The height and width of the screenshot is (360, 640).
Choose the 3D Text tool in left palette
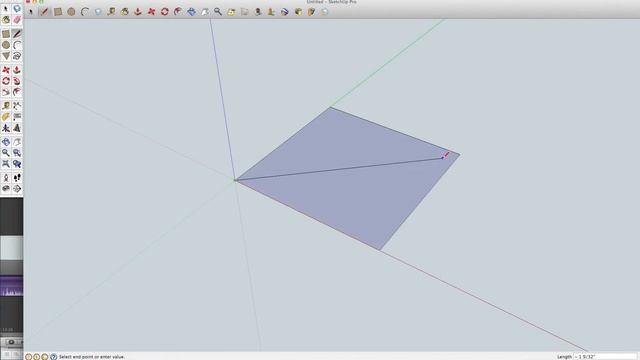click(x=17, y=128)
